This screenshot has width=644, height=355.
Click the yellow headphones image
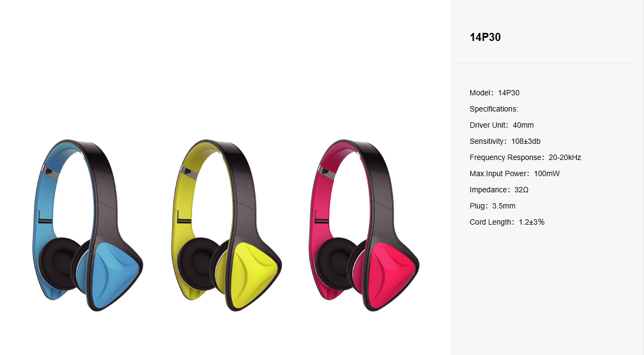(227, 225)
